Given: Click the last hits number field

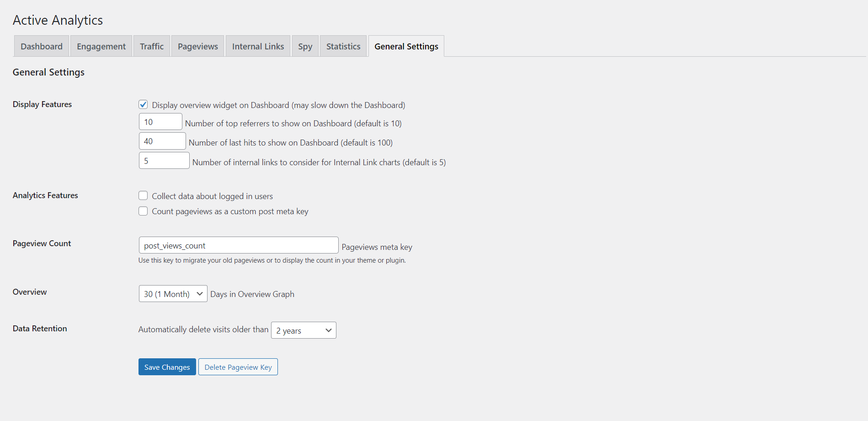Looking at the screenshot, I should (x=162, y=141).
